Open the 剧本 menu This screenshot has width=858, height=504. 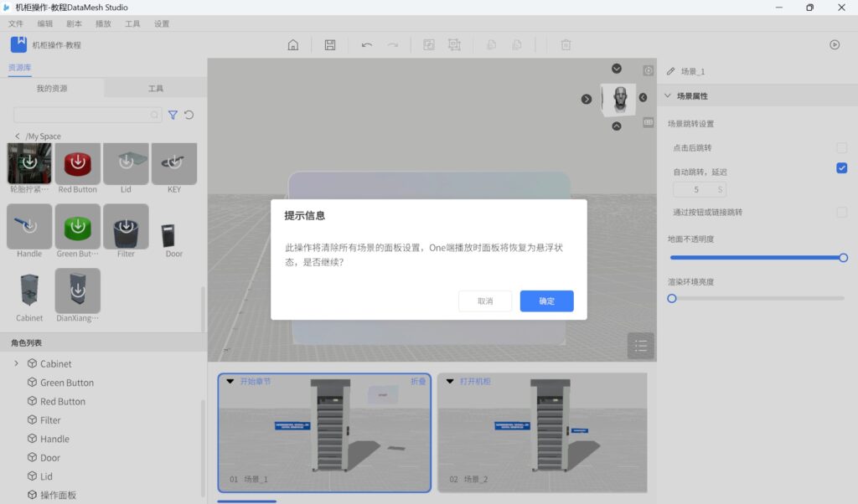(75, 24)
